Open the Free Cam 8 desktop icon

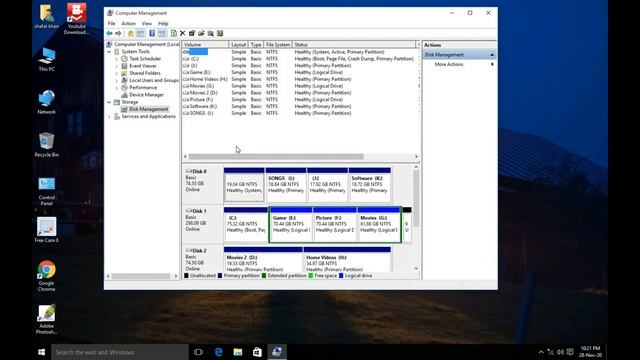point(47,230)
